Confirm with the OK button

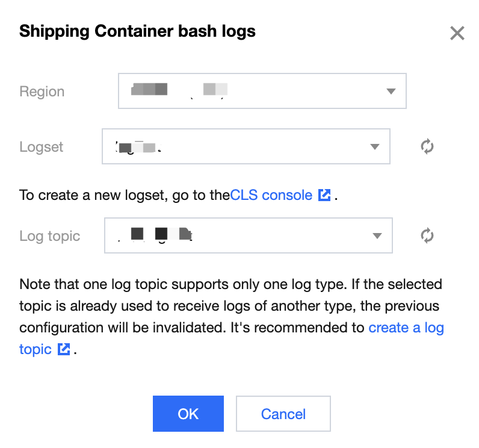pos(188,414)
